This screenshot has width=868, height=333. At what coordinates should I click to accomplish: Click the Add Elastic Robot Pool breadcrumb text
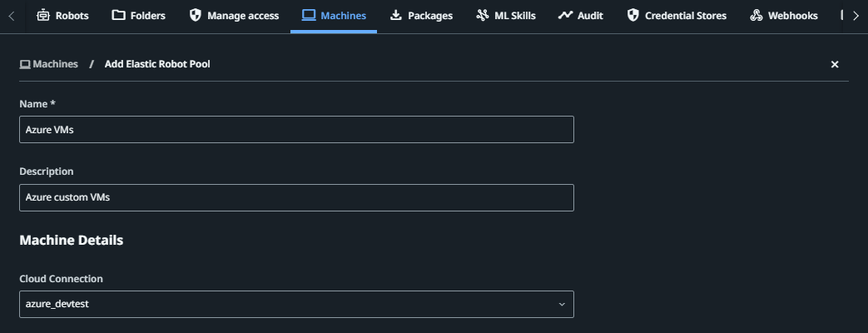click(157, 64)
